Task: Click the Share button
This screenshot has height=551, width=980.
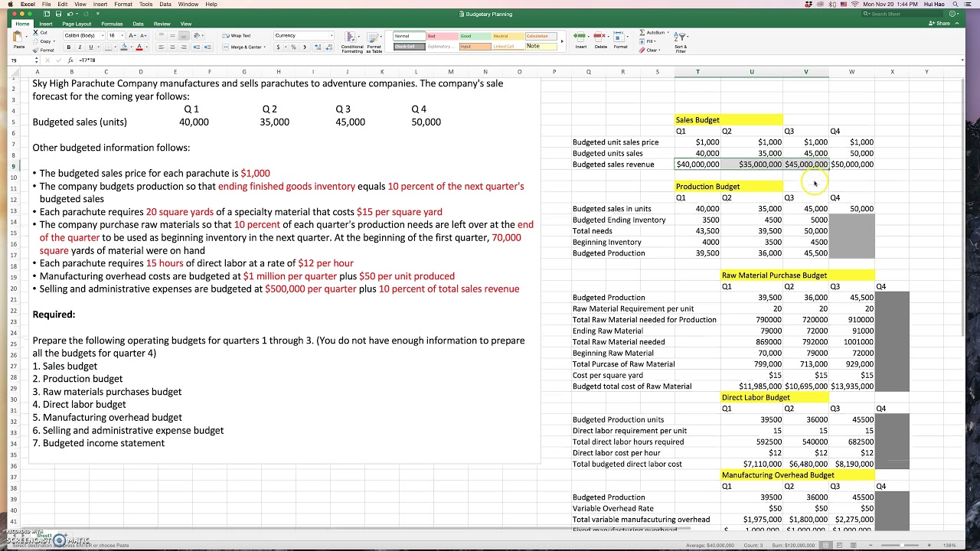Action: [x=939, y=24]
